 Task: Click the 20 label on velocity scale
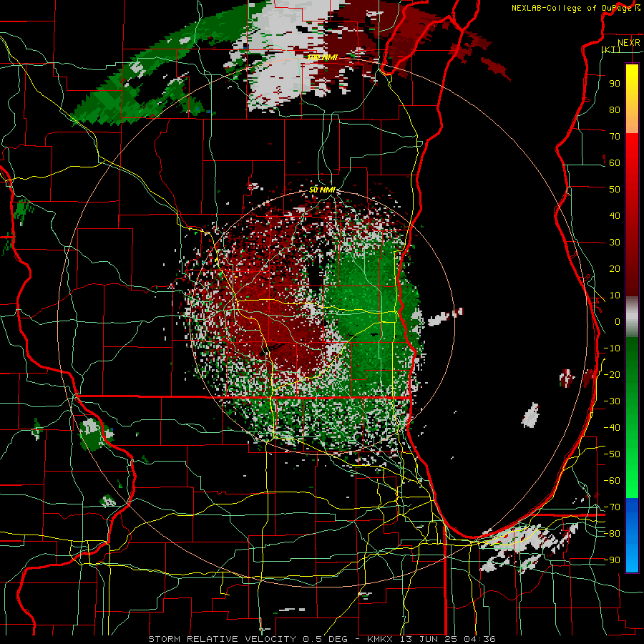click(x=615, y=268)
